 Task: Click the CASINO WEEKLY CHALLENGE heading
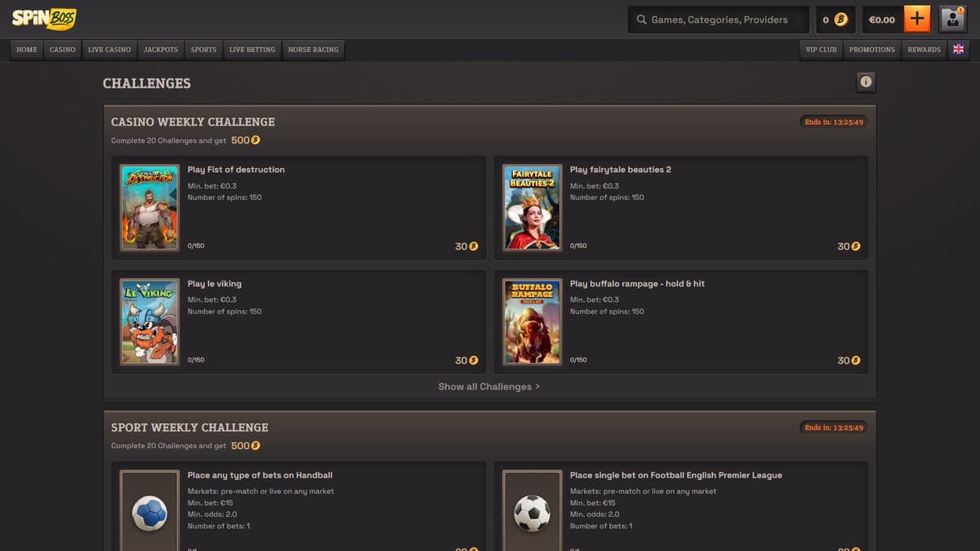193,122
